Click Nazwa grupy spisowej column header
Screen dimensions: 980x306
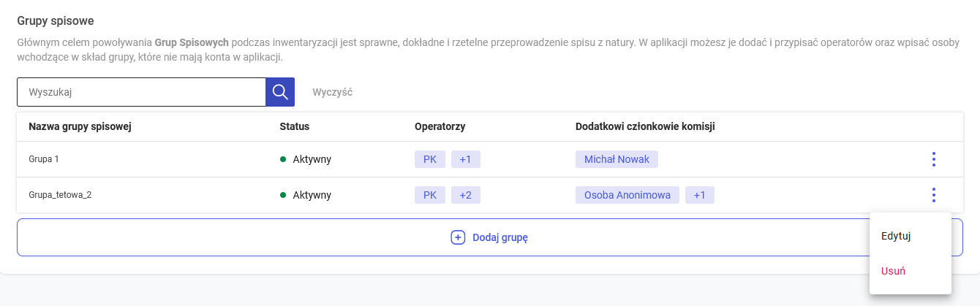80,126
